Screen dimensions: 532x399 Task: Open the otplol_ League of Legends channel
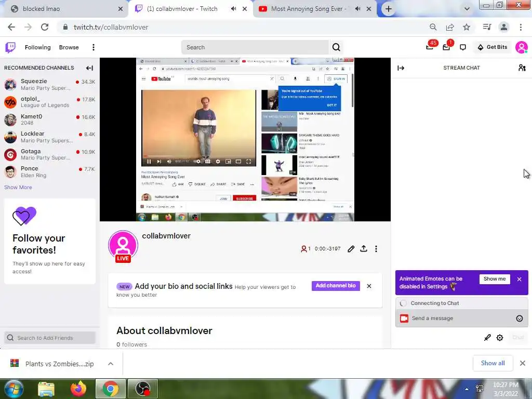49,102
